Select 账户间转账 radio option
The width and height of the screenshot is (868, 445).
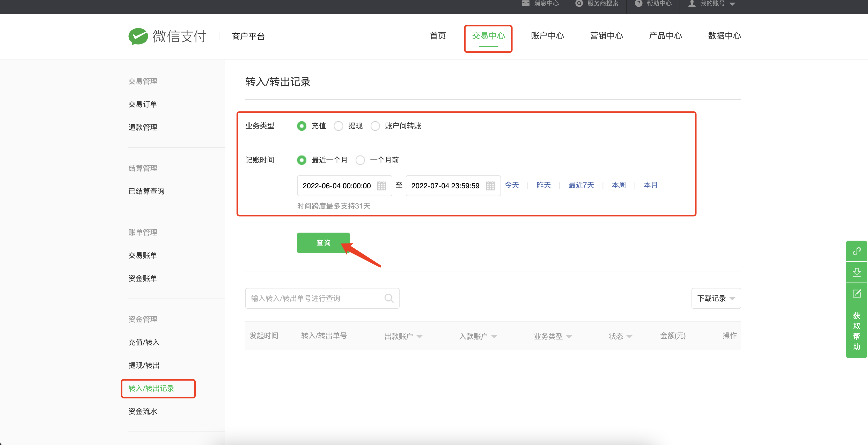(x=375, y=126)
